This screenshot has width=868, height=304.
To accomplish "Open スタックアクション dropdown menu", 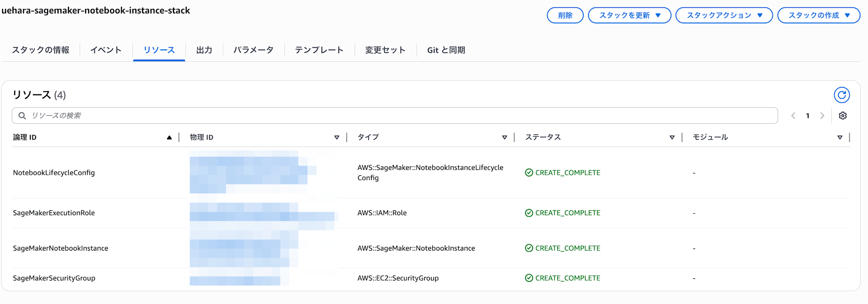I will point(724,15).
